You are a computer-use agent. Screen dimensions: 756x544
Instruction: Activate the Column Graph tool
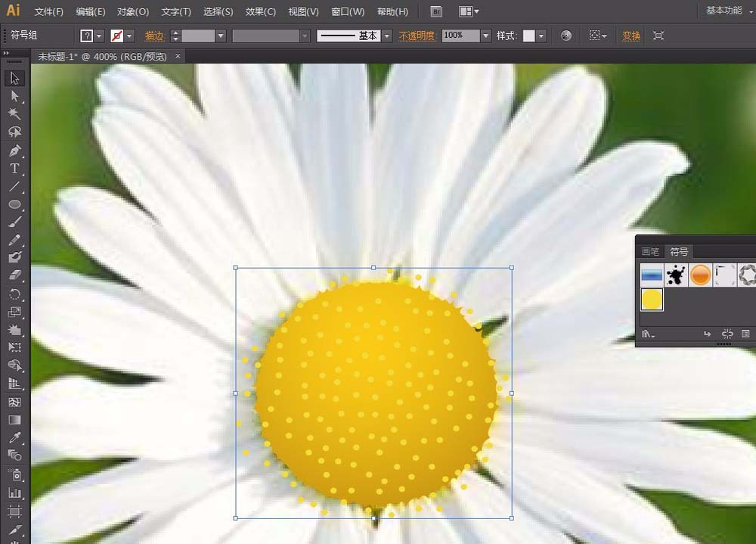coord(14,493)
